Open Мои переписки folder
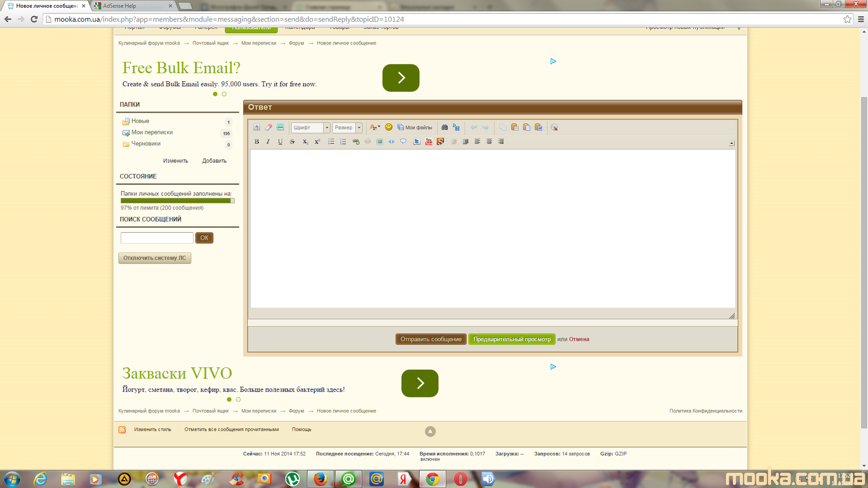The image size is (868, 488). (x=152, y=132)
